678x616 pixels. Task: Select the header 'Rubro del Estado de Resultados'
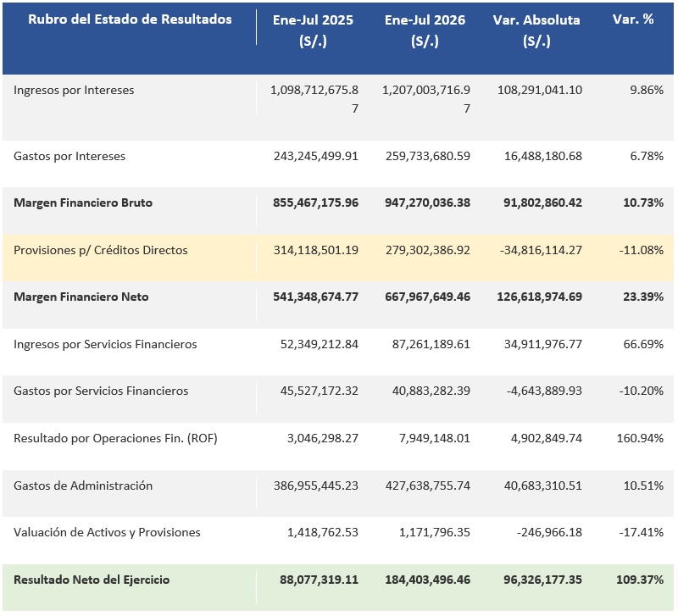point(130,19)
